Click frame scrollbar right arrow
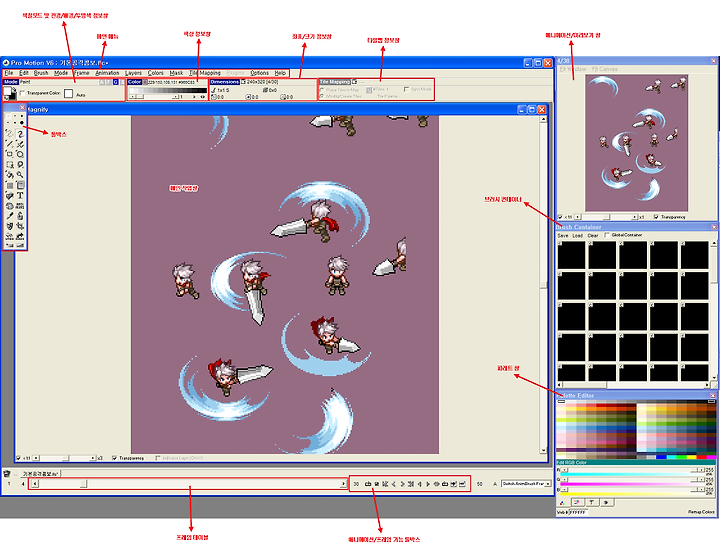Screen dimensions: 720x554 click(x=343, y=484)
